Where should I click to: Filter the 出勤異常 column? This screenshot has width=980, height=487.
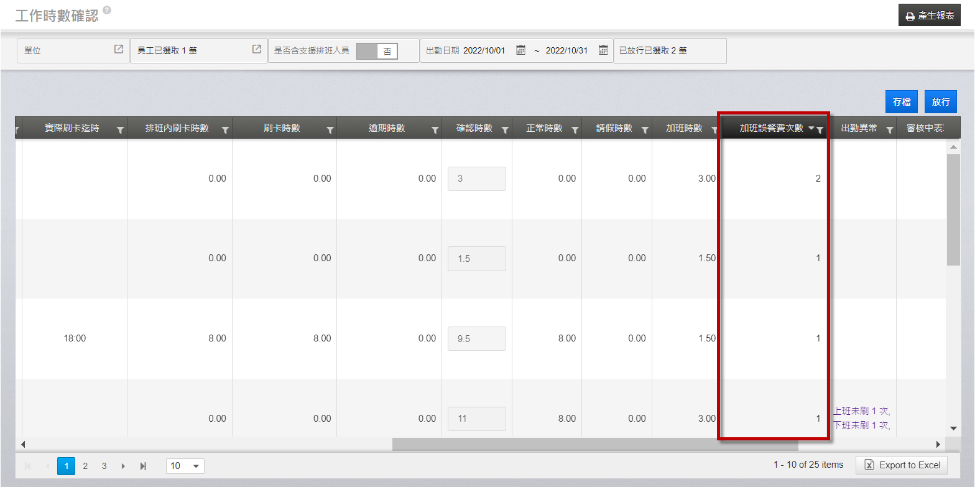[x=890, y=130]
